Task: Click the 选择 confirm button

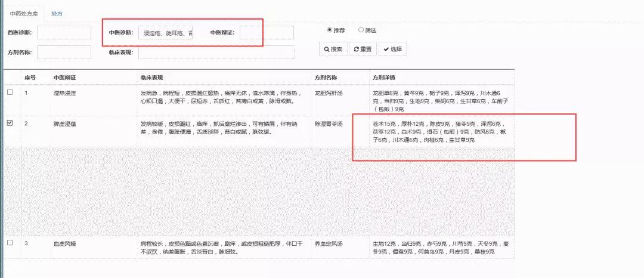Action: (392, 49)
